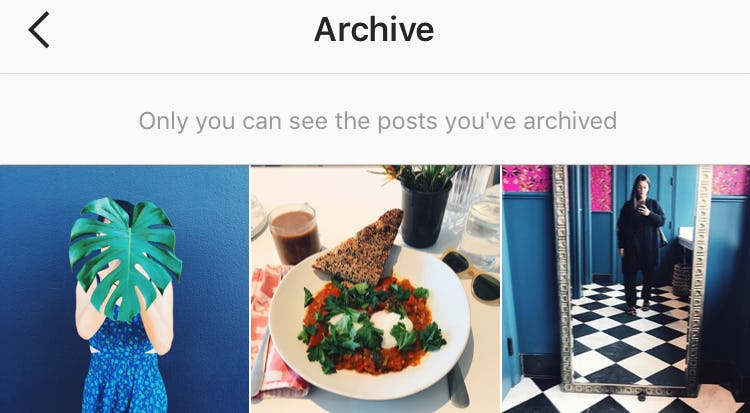
Task: Tap the 'Only you can see' notice text
Action: (377, 121)
